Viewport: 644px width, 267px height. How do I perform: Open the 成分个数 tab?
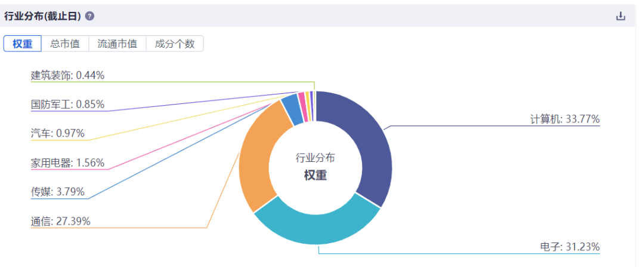(175, 44)
